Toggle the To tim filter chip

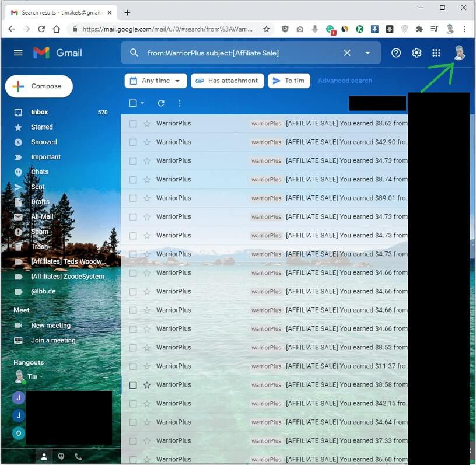click(x=289, y=81)
